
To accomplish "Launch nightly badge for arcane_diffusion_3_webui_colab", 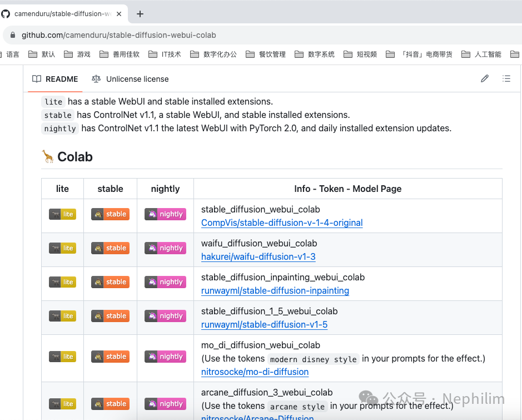I will (x=165, y=404).
